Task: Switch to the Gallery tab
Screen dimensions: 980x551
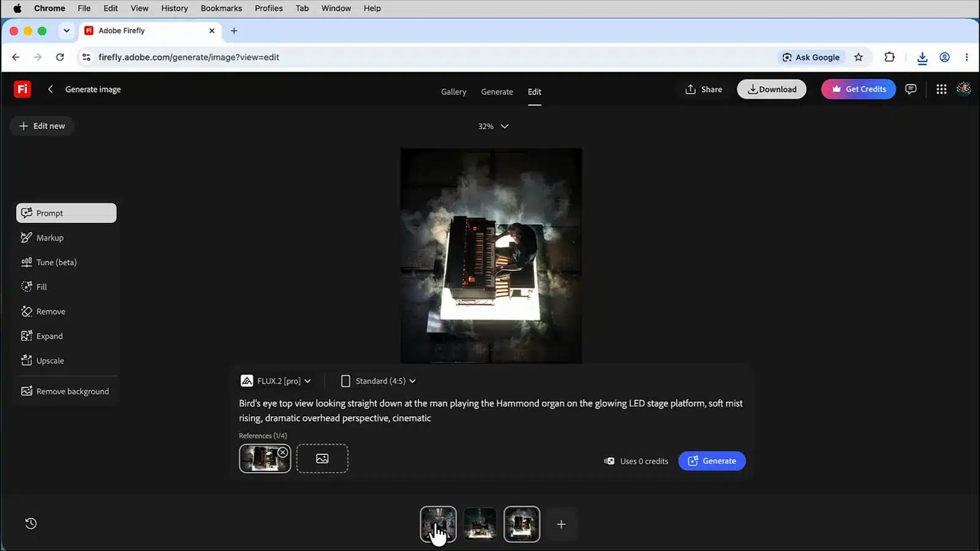Action: [454, 92]
